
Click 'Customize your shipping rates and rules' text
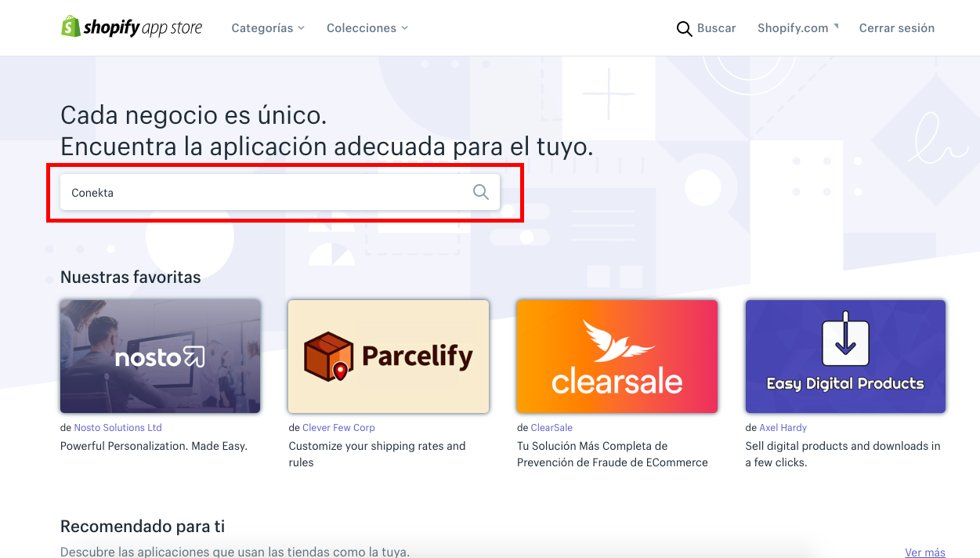pos(377,455)
